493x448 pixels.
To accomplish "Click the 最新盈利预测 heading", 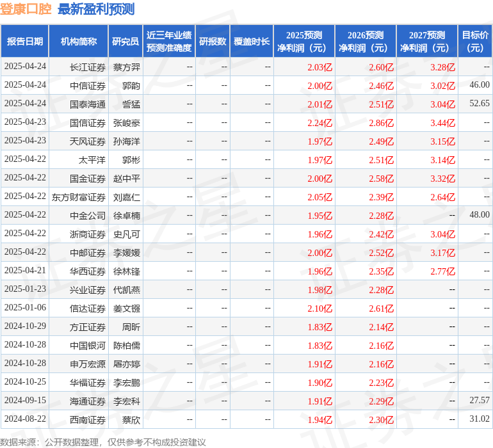I will click(x=96, y=9).
